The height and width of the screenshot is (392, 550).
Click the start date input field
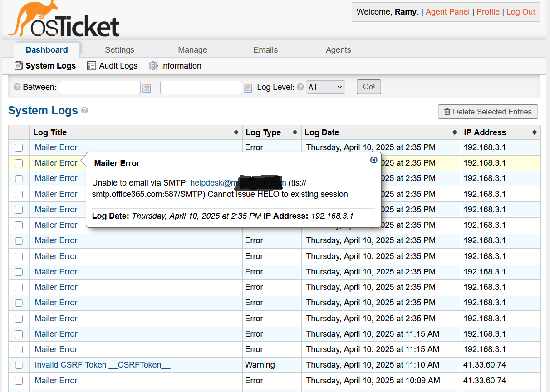(100, 88)
